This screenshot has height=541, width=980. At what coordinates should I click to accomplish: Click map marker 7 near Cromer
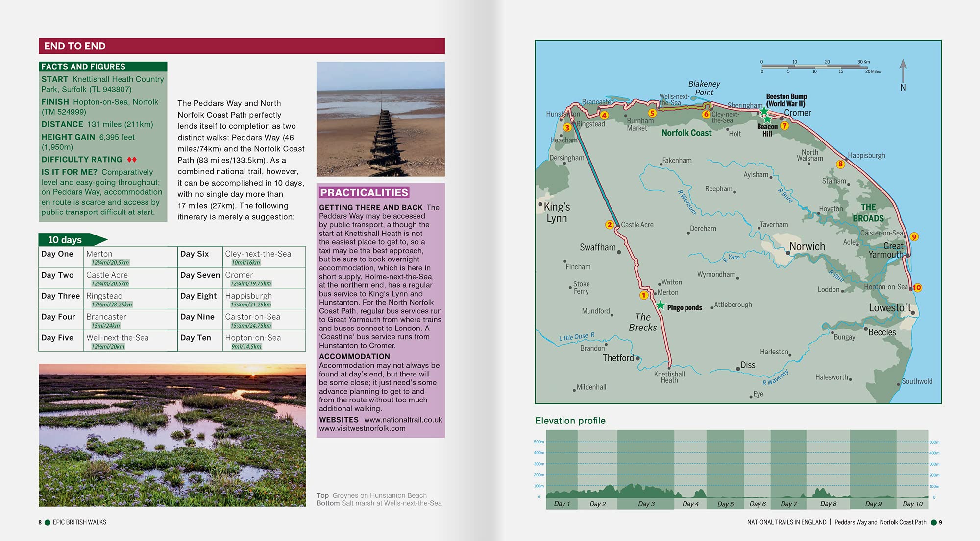(784, 126)
